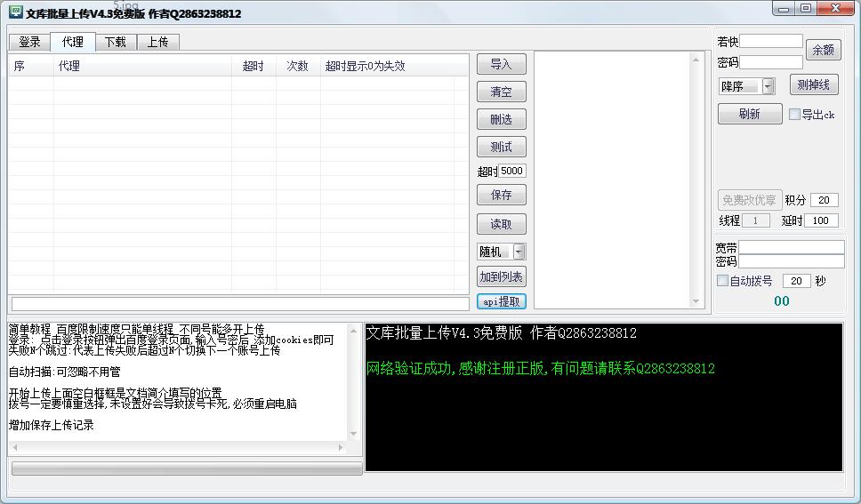Click scroll-up arrow of the proxy text area
The height and width of the screenshot is (504, 861).
[x=696, y=60]
